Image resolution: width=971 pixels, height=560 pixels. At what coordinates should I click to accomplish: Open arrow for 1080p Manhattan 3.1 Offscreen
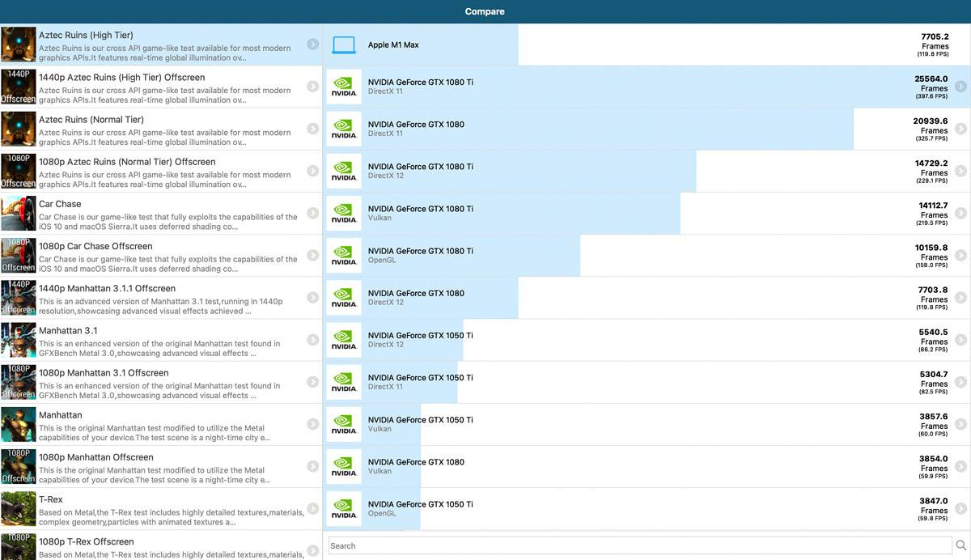pyautogui.click(x=312, y=381)
